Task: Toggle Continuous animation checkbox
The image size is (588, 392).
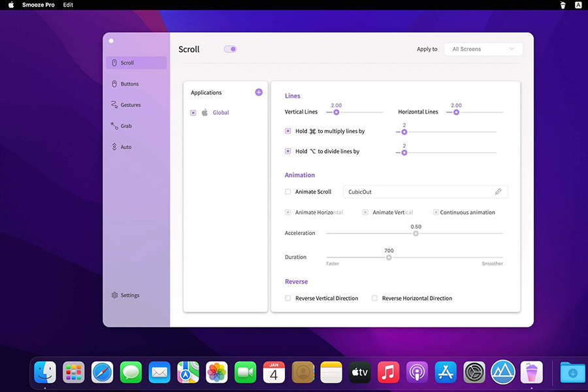Action: pos(436,212)
